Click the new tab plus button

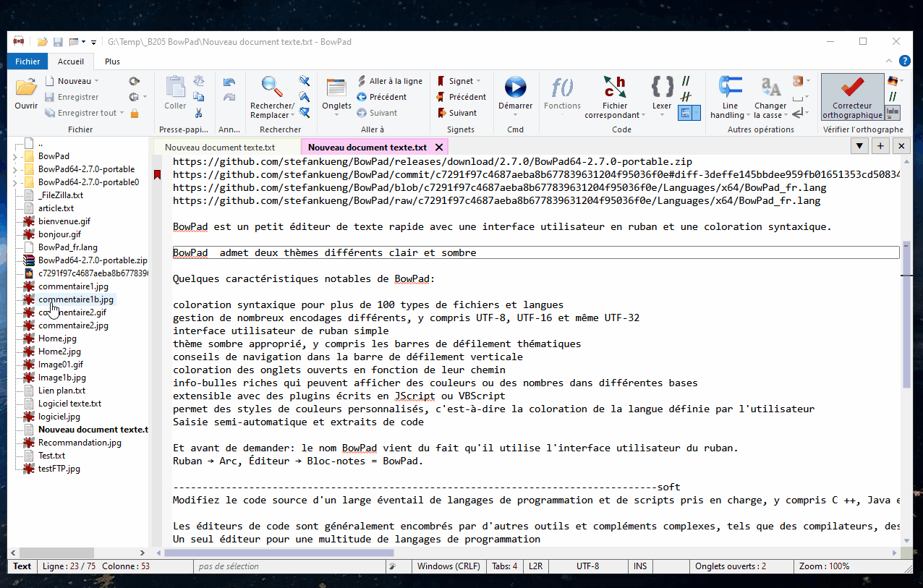[880, 146]
